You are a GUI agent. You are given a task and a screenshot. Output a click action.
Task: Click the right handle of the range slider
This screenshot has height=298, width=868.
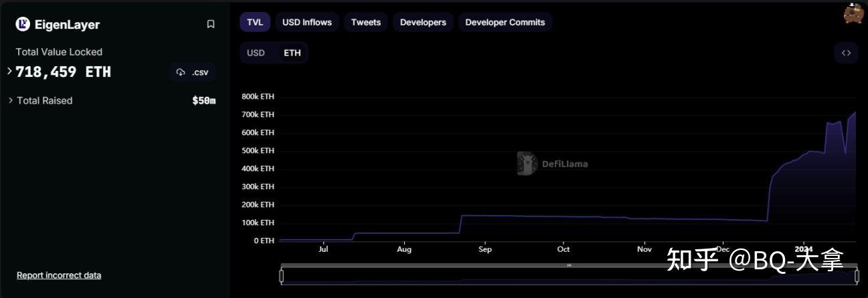pyautogui.click(x=857, y=275)
